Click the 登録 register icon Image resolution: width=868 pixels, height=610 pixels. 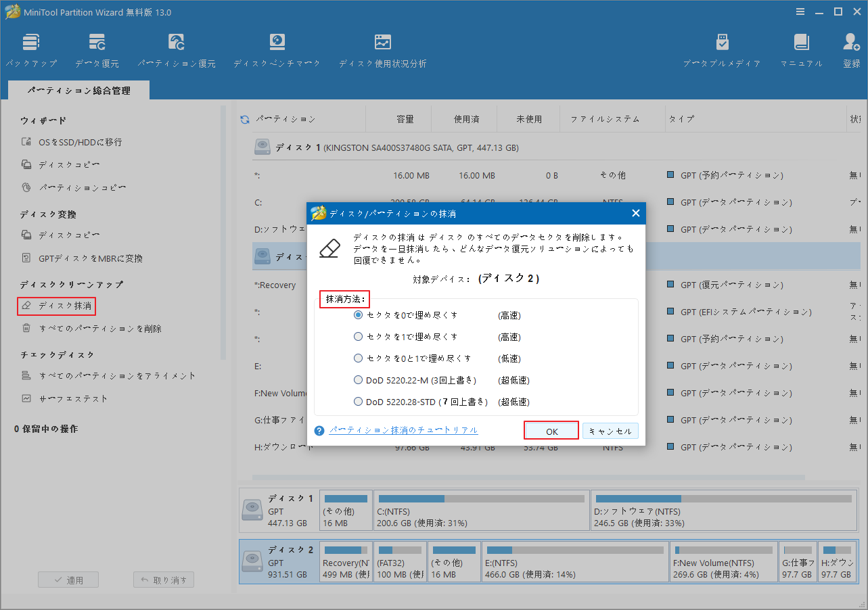851,50
